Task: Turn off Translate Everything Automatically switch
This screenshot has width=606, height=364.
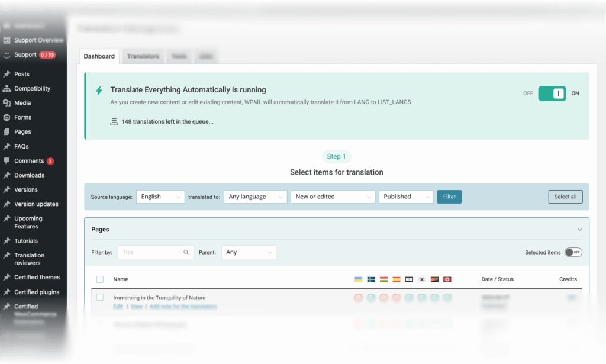Action: 552,94
